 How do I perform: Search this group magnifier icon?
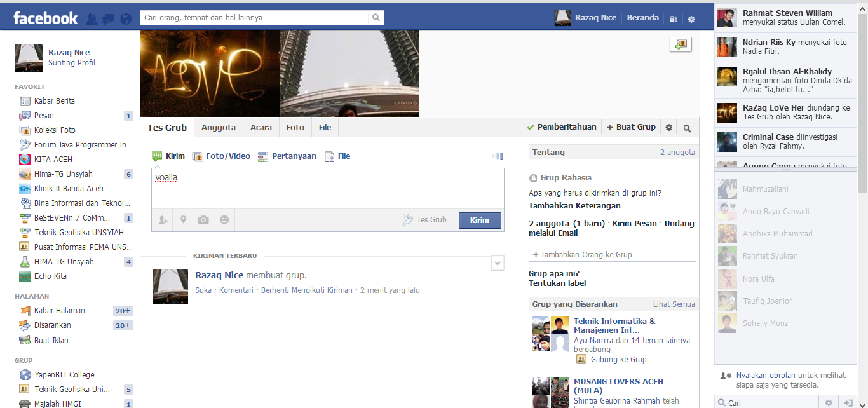point(687,128)
